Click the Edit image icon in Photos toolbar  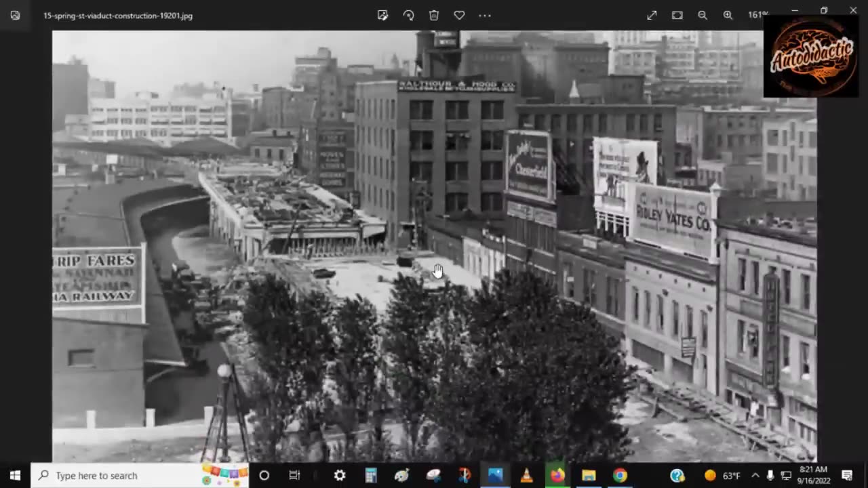[383, 15]
